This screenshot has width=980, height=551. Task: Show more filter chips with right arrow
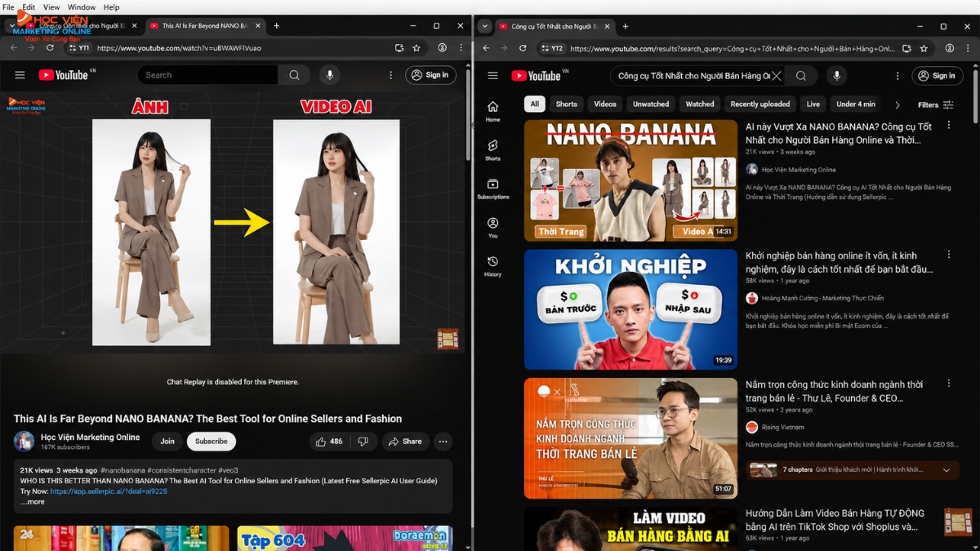pos(897,104)
